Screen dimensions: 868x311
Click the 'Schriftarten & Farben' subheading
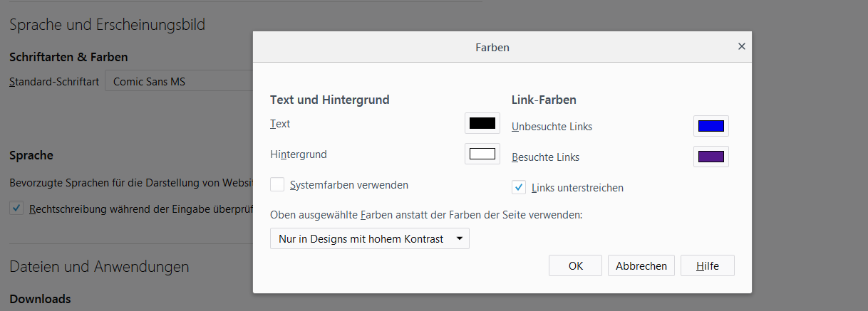pyautogui.click(x=68, y=57)
